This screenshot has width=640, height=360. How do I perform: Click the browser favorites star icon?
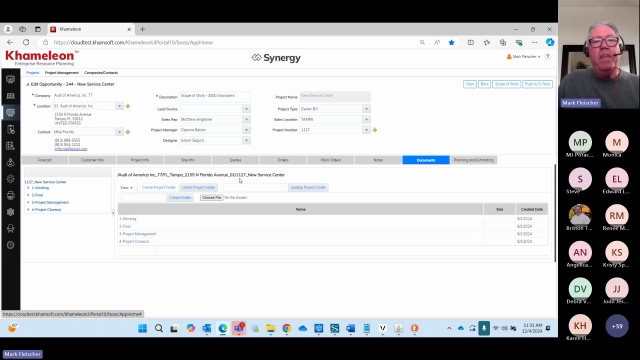pos(451,42)
